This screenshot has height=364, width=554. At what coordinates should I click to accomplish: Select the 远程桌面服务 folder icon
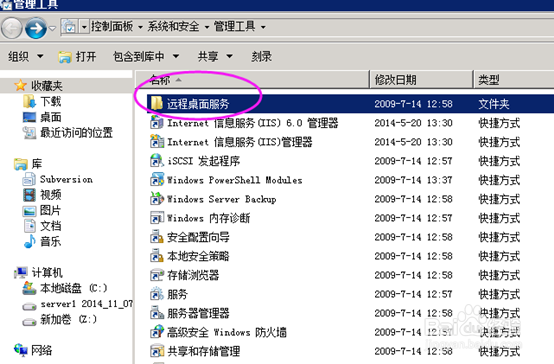[156, 104]
